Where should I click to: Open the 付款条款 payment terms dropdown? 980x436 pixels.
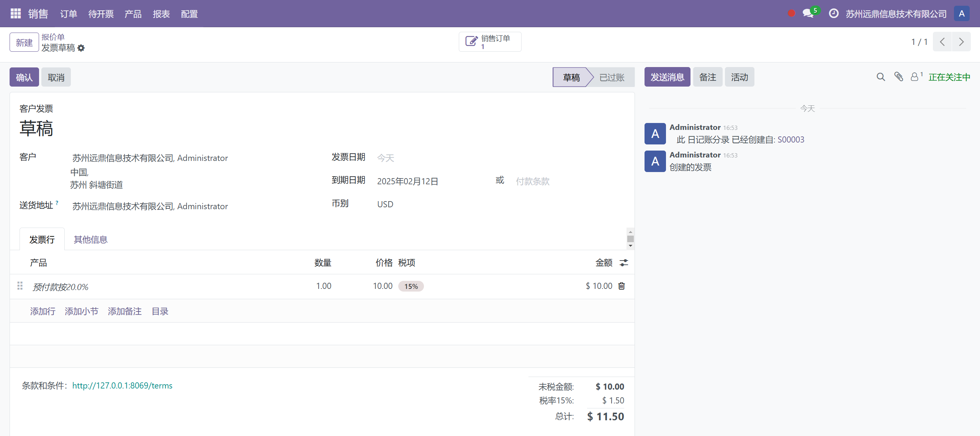click(x=532, y=181)
